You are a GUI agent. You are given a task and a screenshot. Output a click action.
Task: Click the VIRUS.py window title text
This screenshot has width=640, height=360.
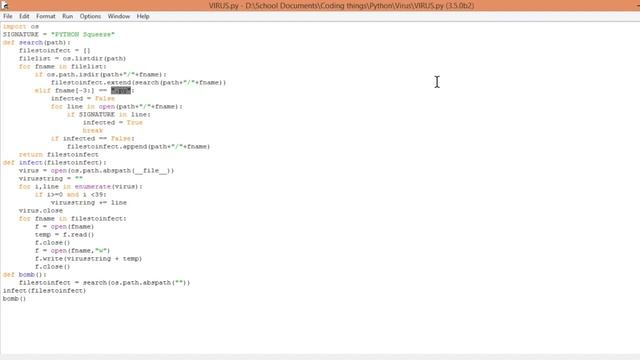coord(341,6)
